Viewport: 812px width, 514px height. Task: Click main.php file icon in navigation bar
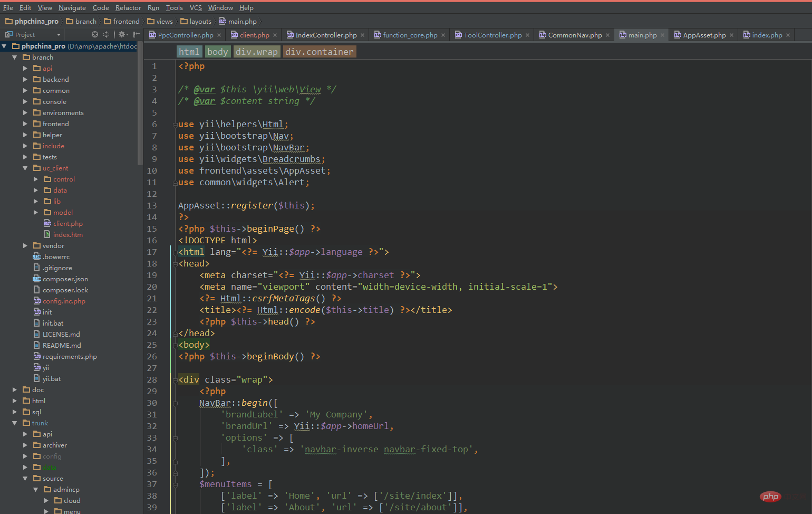(x=223, y=21)
